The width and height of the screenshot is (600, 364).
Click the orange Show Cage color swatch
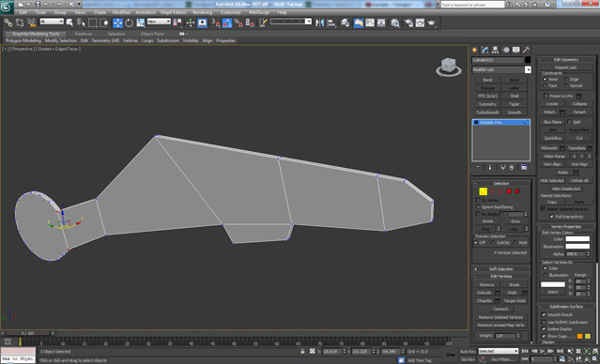coord(579,336)
